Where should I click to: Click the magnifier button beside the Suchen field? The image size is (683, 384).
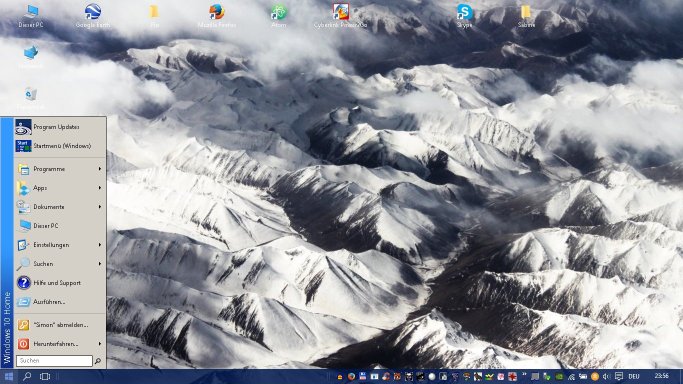98,361
